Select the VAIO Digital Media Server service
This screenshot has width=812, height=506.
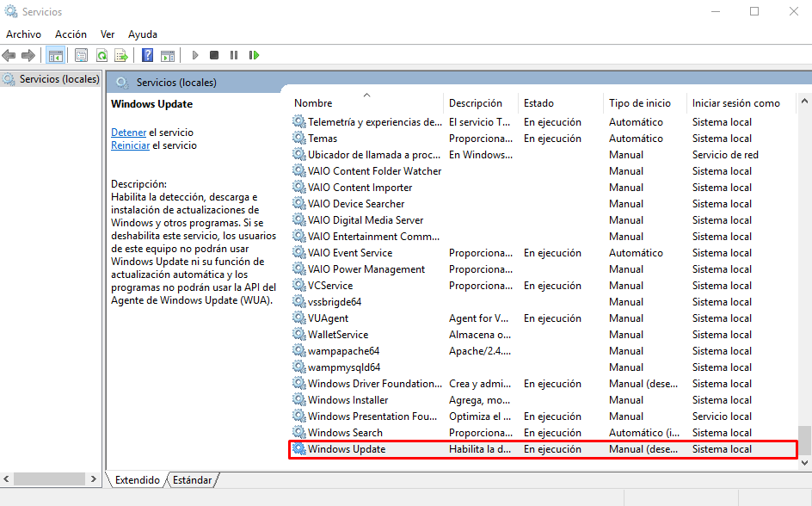click(x=543, y=219)
